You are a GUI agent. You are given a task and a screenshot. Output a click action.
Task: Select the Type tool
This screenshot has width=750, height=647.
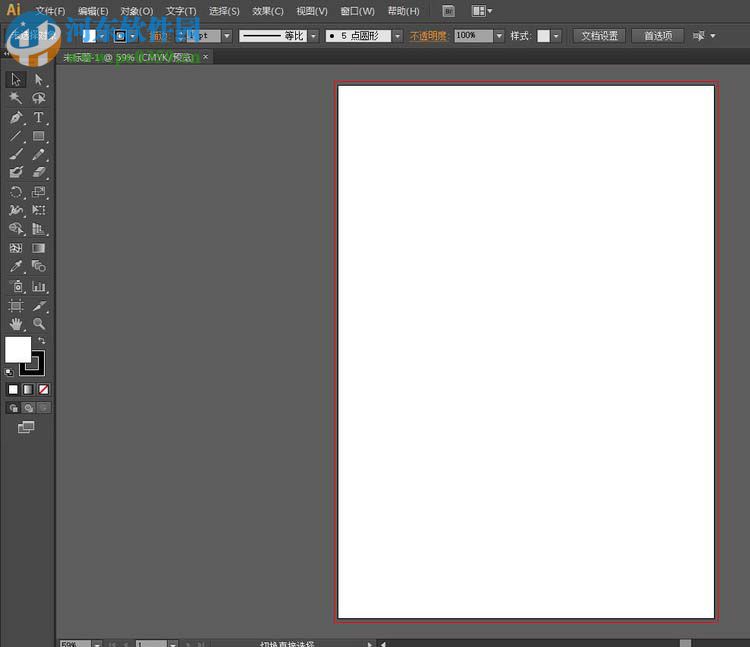coord(39,117)
